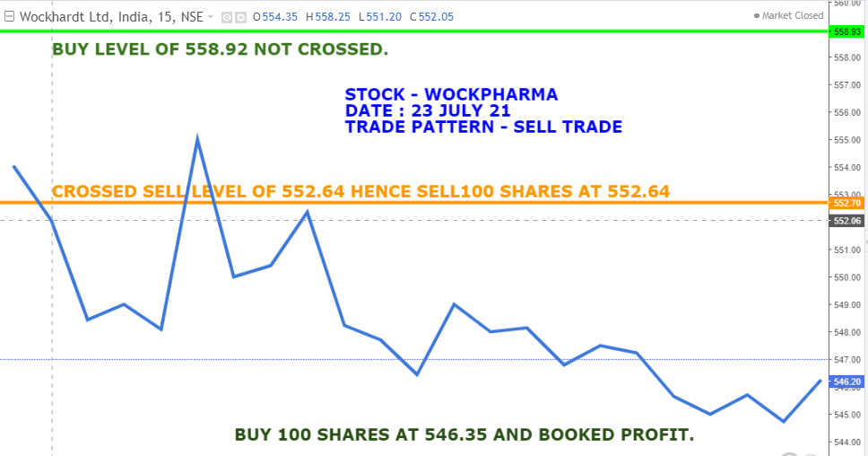Click the 'CROSSED SELL LEVEL' orange annotation
868x456 pixels.
[360, 191]
